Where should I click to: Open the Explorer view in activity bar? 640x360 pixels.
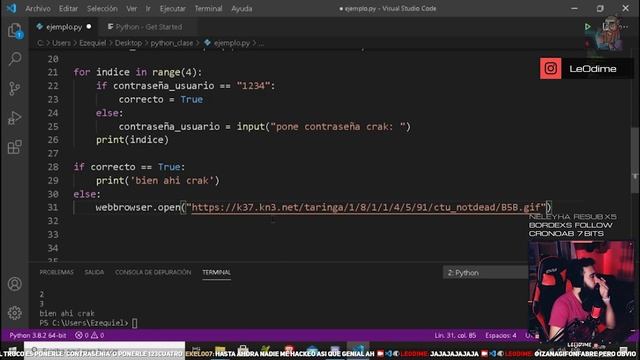click(x=15, y=31)
